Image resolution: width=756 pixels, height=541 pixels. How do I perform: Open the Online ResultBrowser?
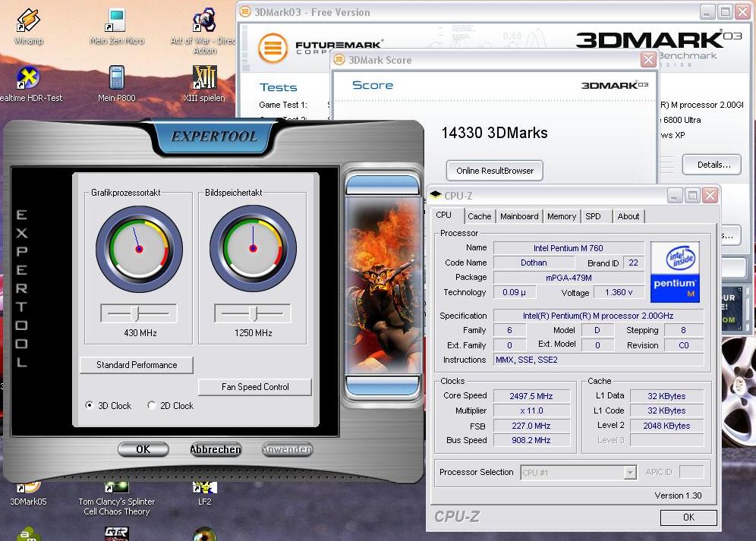[495, 171]
